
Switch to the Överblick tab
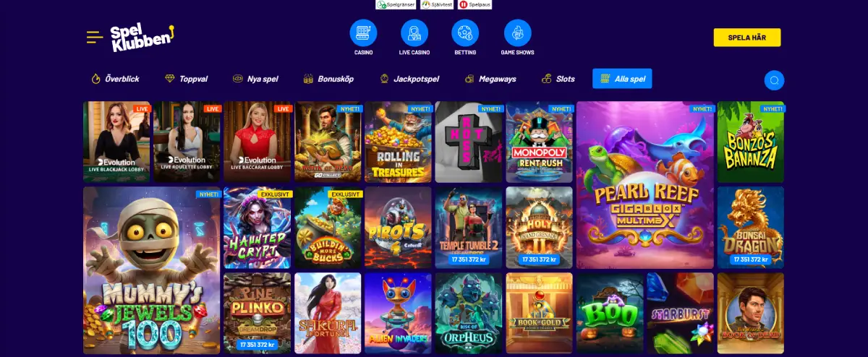tap(116, 79)
